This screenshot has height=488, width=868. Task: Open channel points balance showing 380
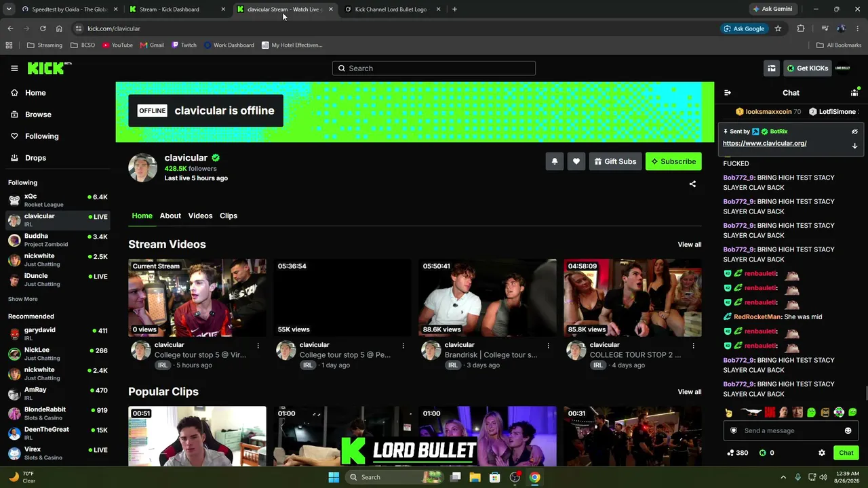[737, 453]
